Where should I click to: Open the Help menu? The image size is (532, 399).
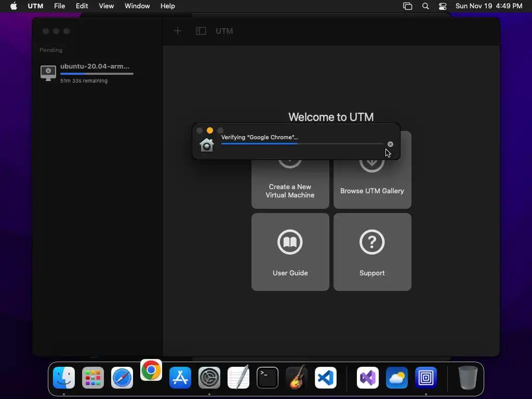(168, 6)
